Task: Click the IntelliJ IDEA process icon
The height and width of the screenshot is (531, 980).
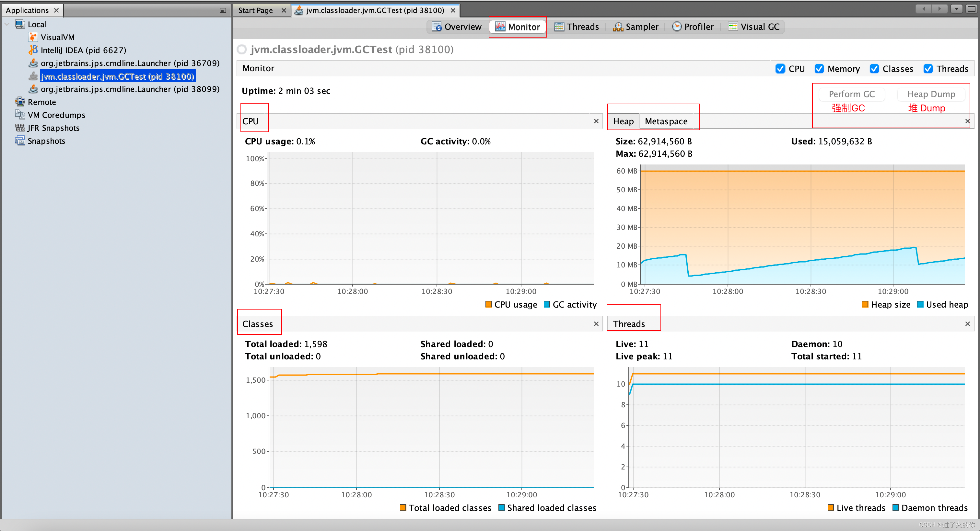Action: tap(33, 50)
